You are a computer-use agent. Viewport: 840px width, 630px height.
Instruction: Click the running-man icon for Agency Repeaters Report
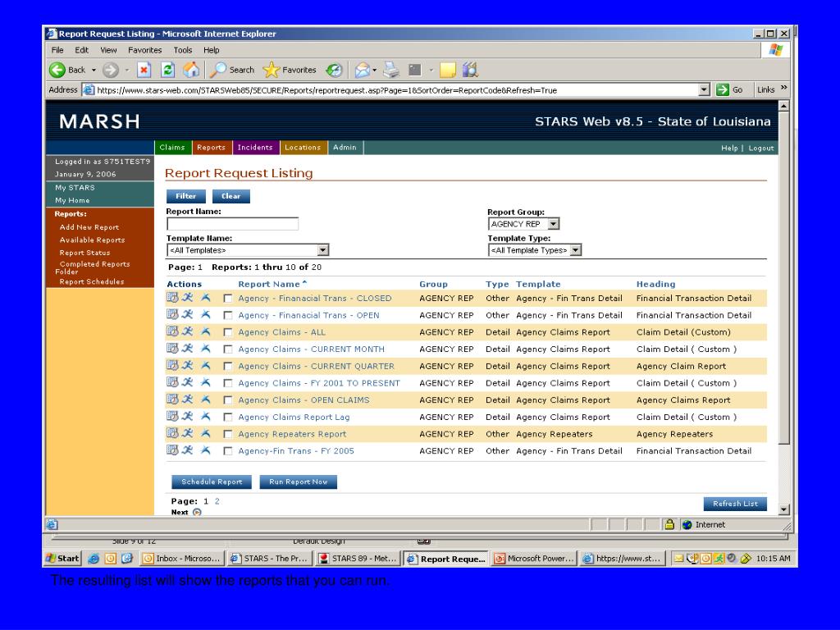(188, 433)
